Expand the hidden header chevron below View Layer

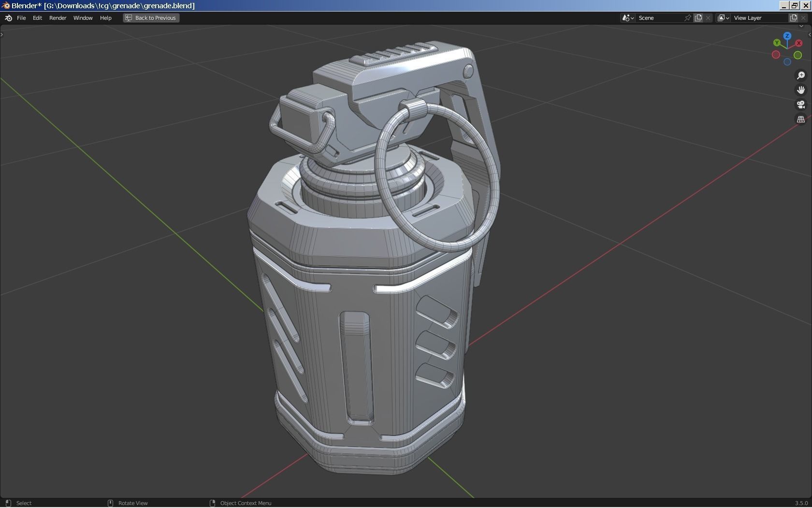801,26
